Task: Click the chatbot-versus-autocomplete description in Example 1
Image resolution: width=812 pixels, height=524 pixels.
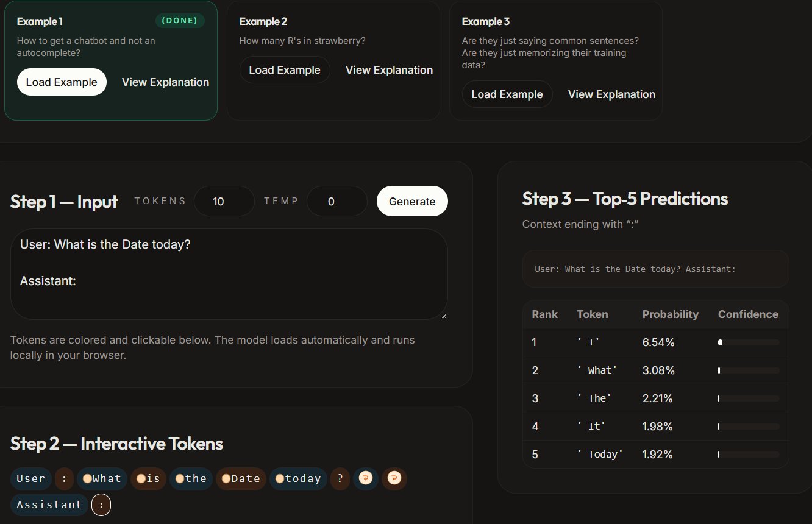Action: (x=86, y=47)
